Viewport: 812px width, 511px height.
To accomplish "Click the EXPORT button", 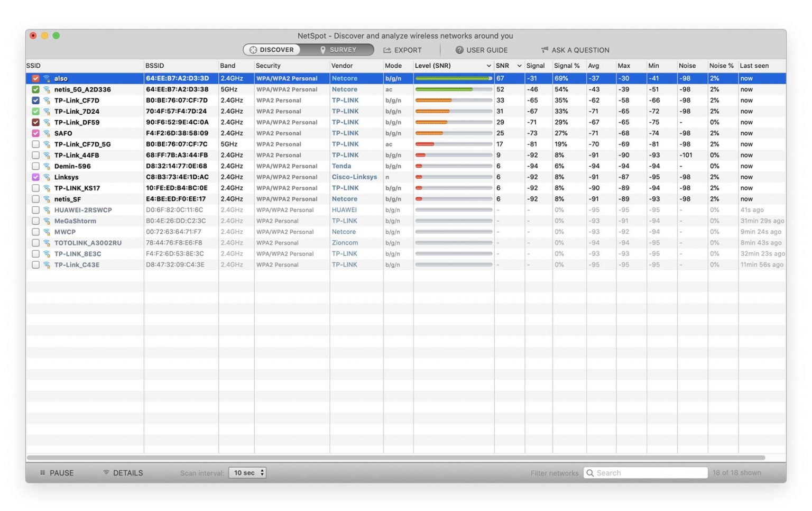I will (x=404, y=50).
